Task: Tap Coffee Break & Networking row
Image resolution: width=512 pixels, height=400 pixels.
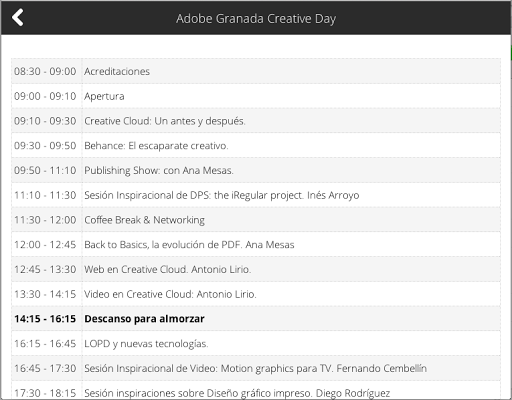Action: [256, 220]
